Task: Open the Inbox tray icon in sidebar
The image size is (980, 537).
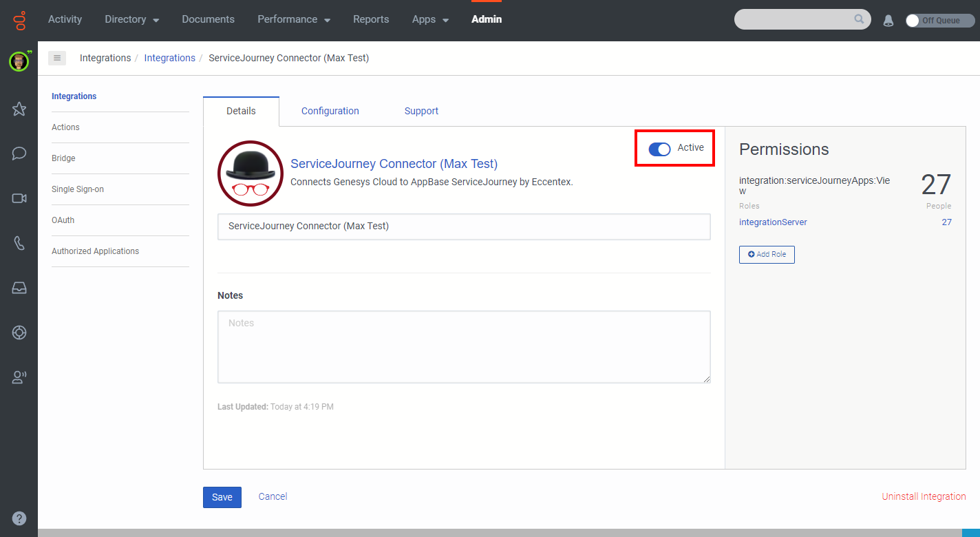Action: (x=19, y=288)
